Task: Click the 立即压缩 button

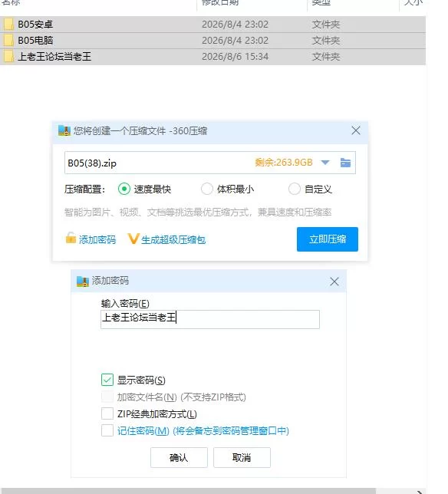Action: click(328, 239)
